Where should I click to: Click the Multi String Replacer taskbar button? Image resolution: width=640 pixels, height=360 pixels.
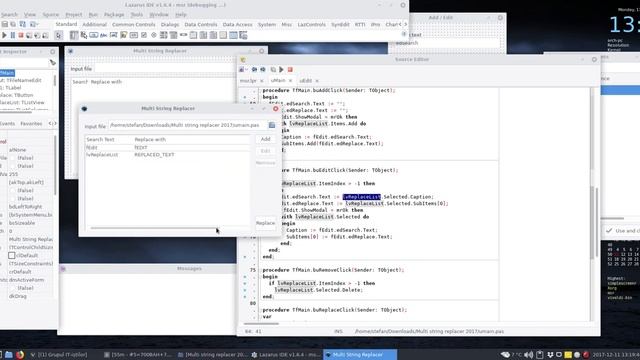[360, 355]
